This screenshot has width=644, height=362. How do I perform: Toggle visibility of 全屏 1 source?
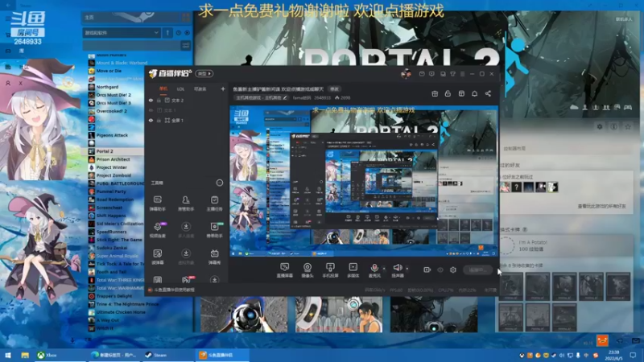click(x=151, y=120)
